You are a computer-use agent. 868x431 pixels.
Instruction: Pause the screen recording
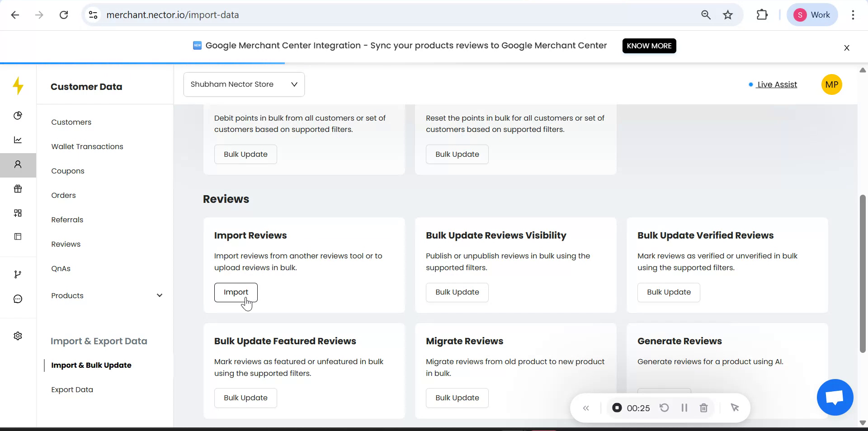point(684,408)
